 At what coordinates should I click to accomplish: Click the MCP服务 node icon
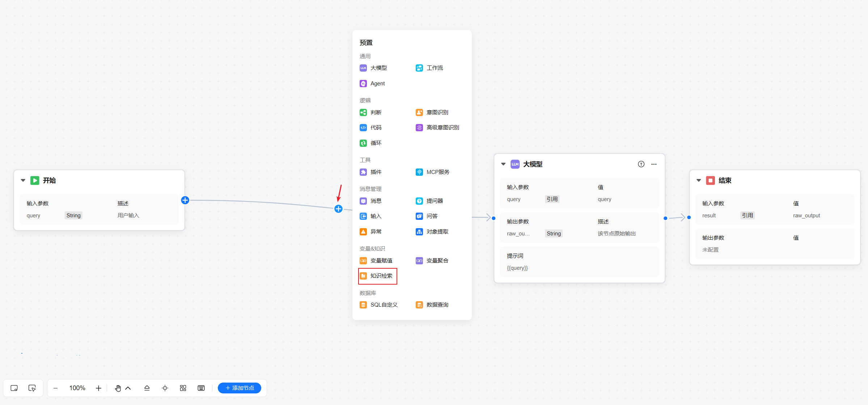[419, 172]
